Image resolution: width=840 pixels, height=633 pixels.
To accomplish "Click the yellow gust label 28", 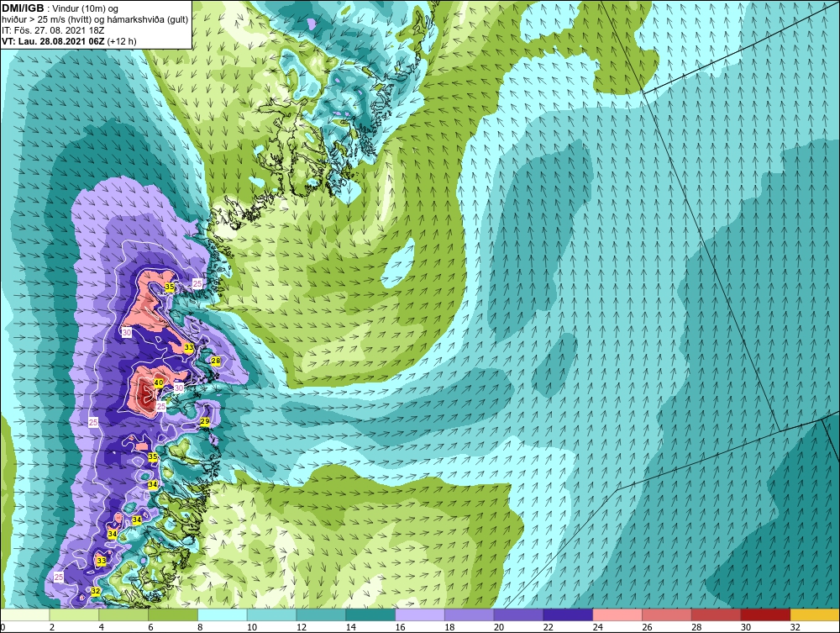I will pyautogui.click(x=216, y=361).
